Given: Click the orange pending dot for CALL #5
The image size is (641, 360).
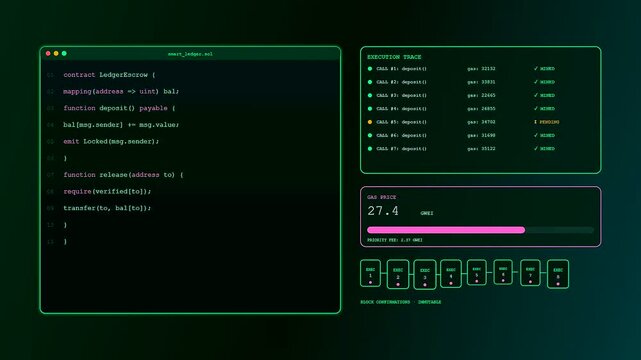Looking at the screenshot, I should pyautogui.click(x=370, y=122).
